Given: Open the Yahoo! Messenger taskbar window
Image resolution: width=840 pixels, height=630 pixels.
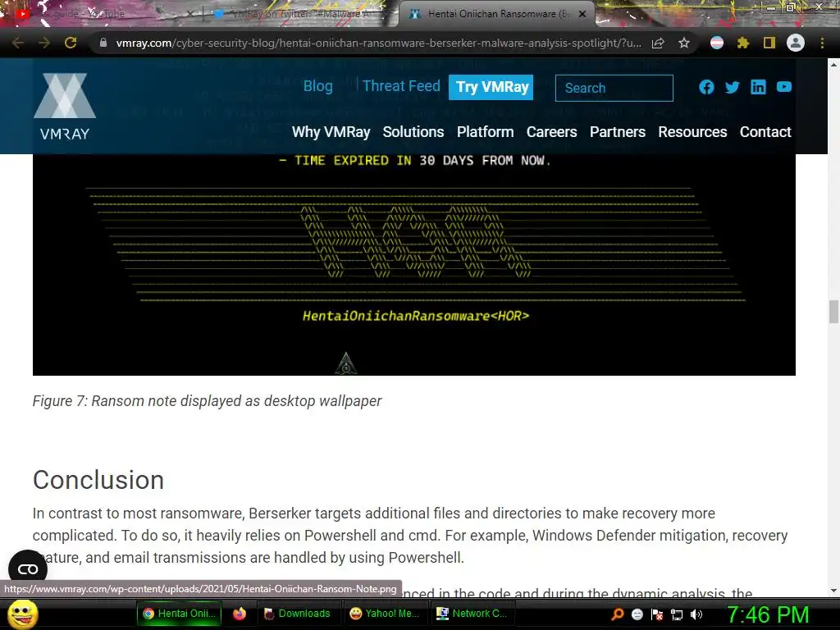Looking at the screenshot, I should tap(385, 614).
